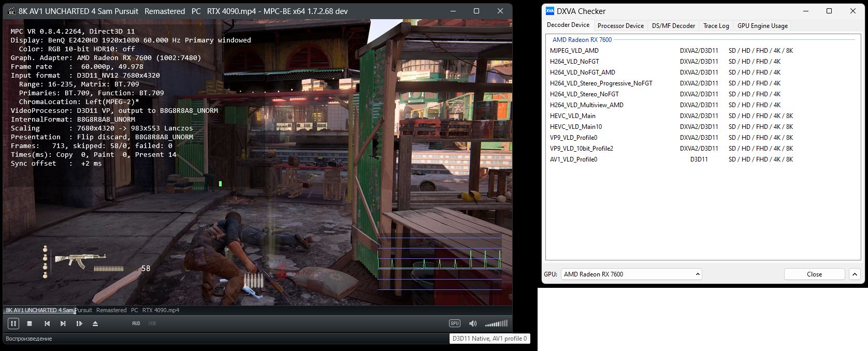Click the MPC-BE video display area
The height and width of the screenshot is (351, 868).
coord(257,163)
